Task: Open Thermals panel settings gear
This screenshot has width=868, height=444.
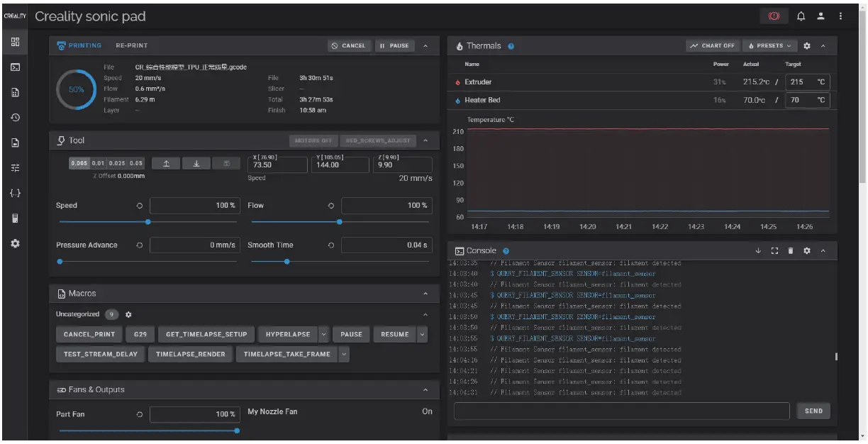Action: [x=806, y=46]
